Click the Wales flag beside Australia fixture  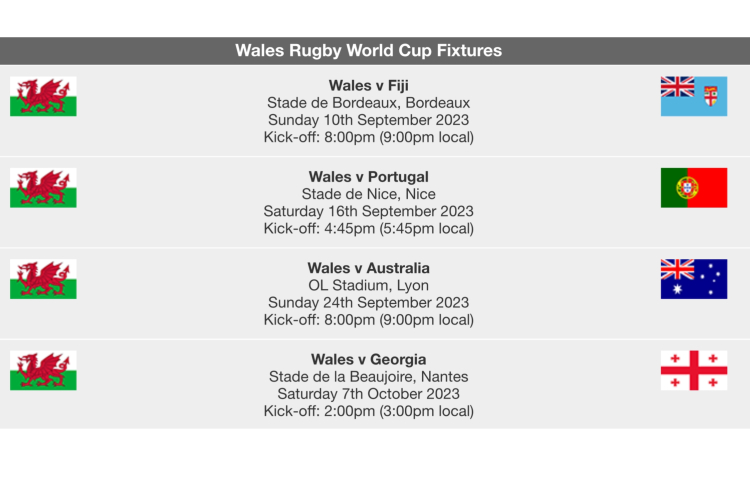pos(43,279)
